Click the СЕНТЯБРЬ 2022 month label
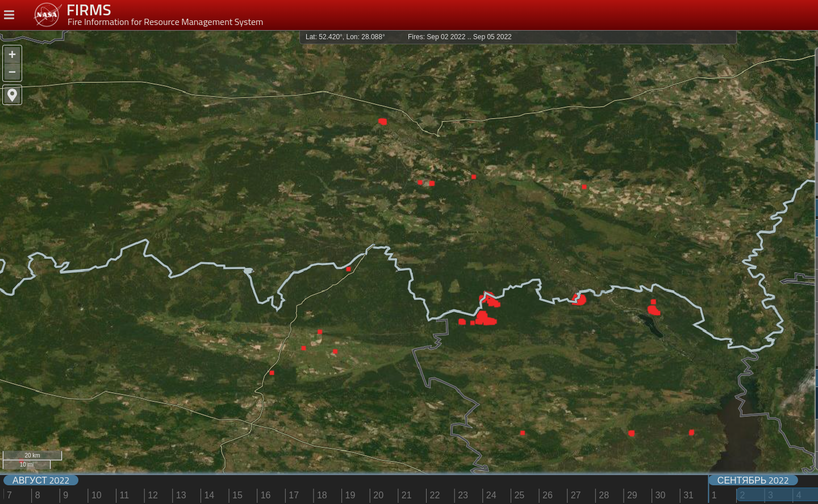818x504 pixels. (x=753, y=480)
